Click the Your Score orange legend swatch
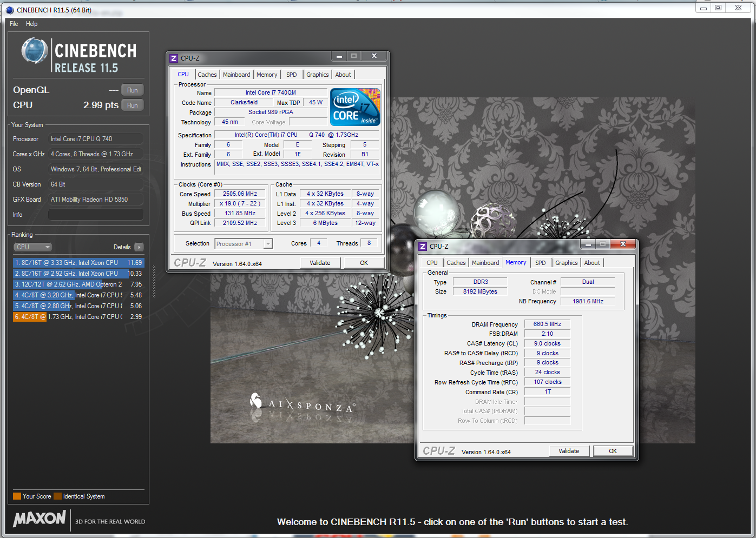The width and height of the screenshot is (756, 538). click(x=17, y=496)
